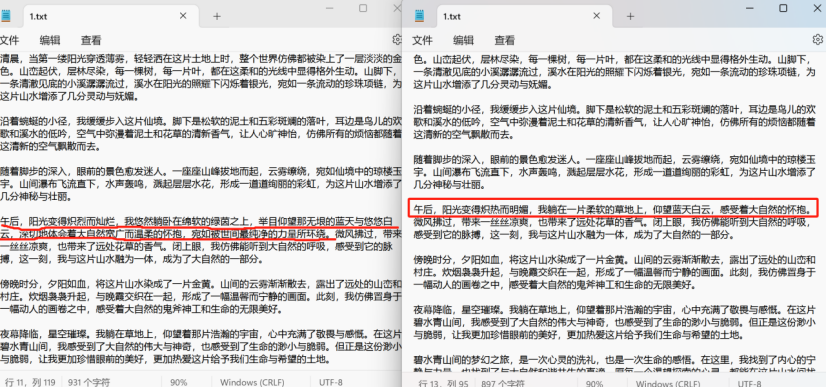
Task: Click Notepad app icon in left window
Action: coord(5,16)
